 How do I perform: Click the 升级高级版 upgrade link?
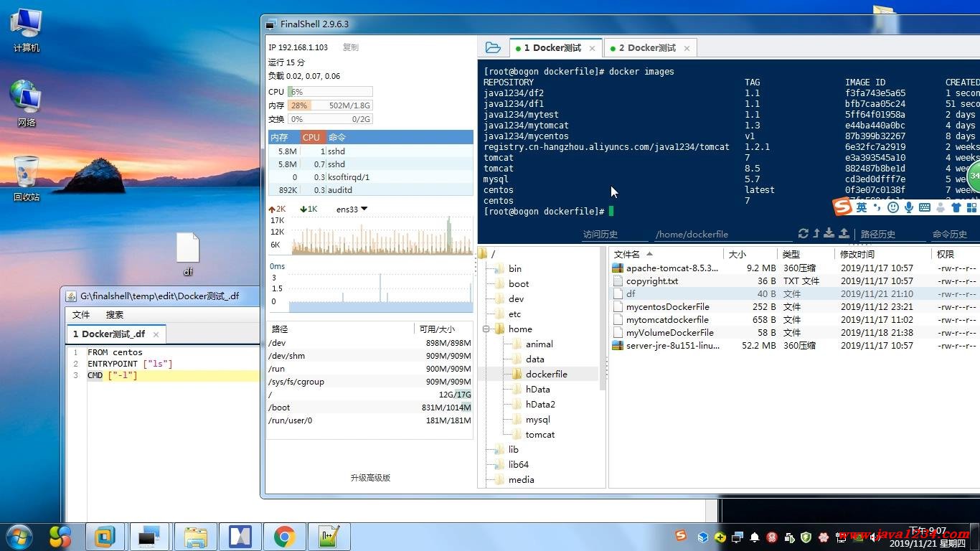click(x=370, y=478)
